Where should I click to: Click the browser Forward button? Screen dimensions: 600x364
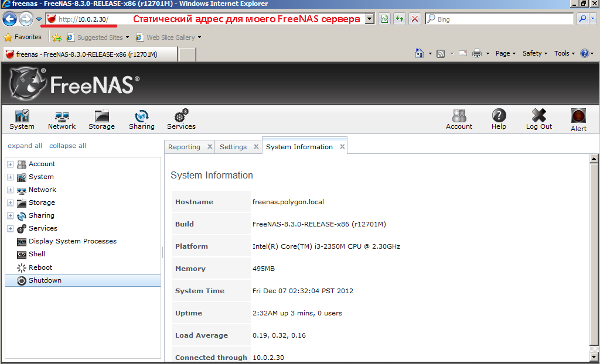[26, 19]
